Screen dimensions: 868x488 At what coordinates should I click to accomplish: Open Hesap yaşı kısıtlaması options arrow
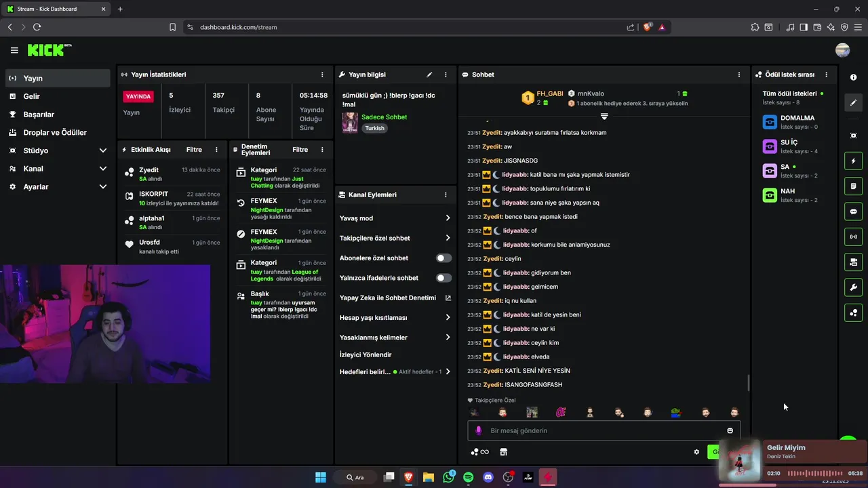(448, 317)
